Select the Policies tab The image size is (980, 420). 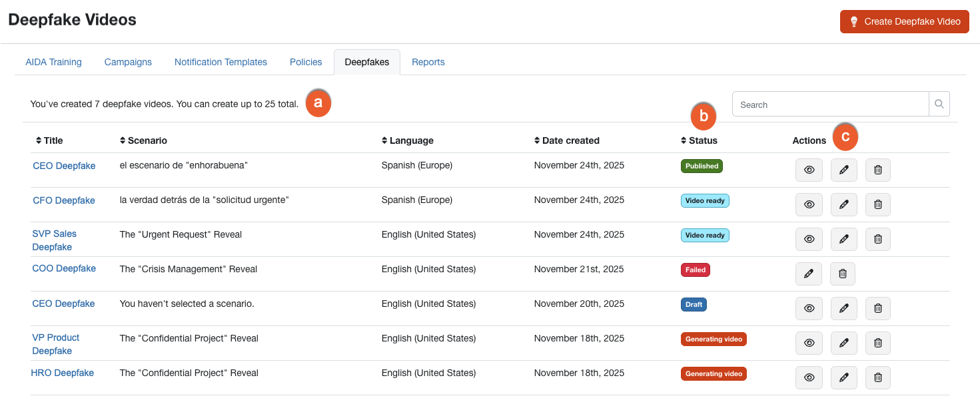coord(306,62)
